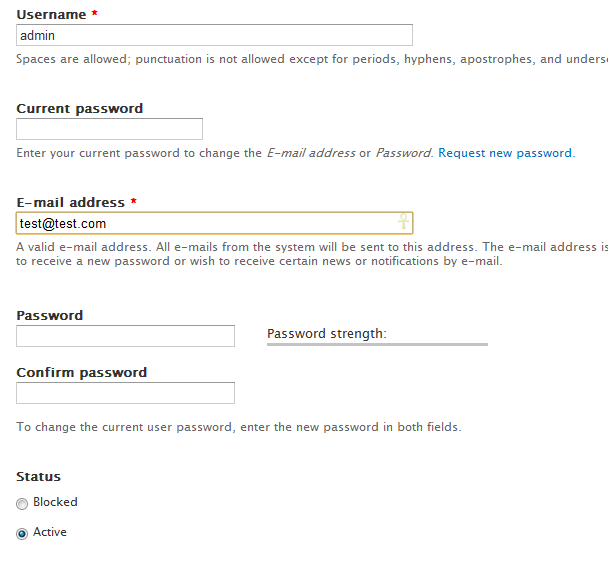Focus the Confirm password input box
Viewport: 608px width, 572px height.
coord(125,393)
